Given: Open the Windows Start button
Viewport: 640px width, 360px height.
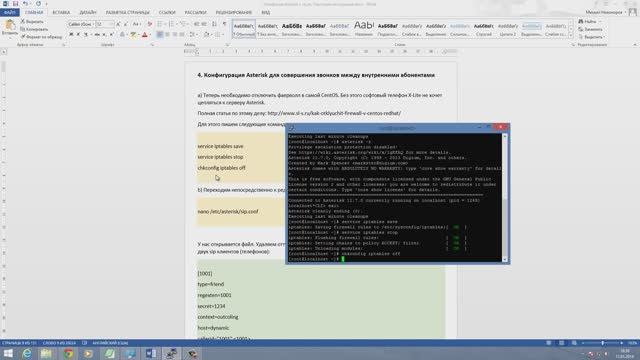Looking at the screenshot, I should (x=8, y=353).
